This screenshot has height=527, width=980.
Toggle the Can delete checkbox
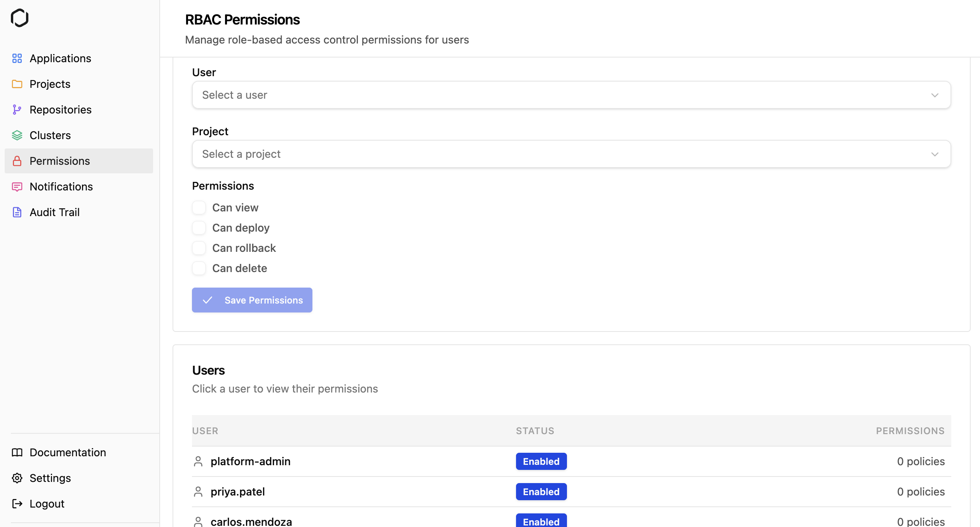[x=199, y=268]
